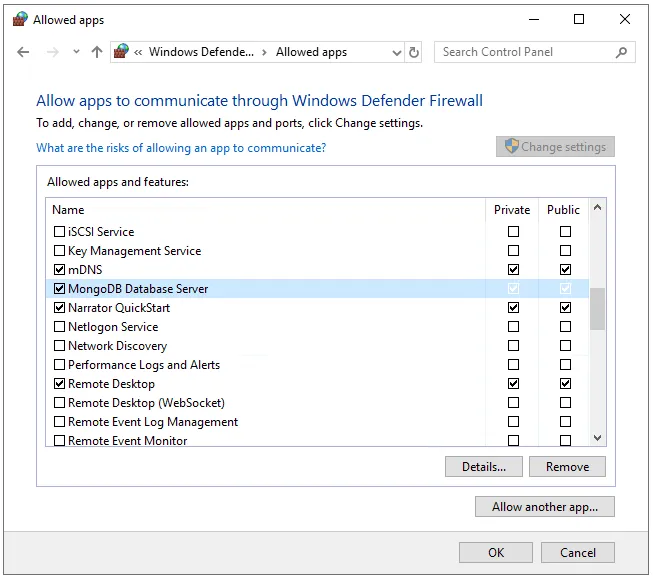Open the recent locations dropdown arrow
This screenshot has height=579, width=653.
click(x=76, y=52)
